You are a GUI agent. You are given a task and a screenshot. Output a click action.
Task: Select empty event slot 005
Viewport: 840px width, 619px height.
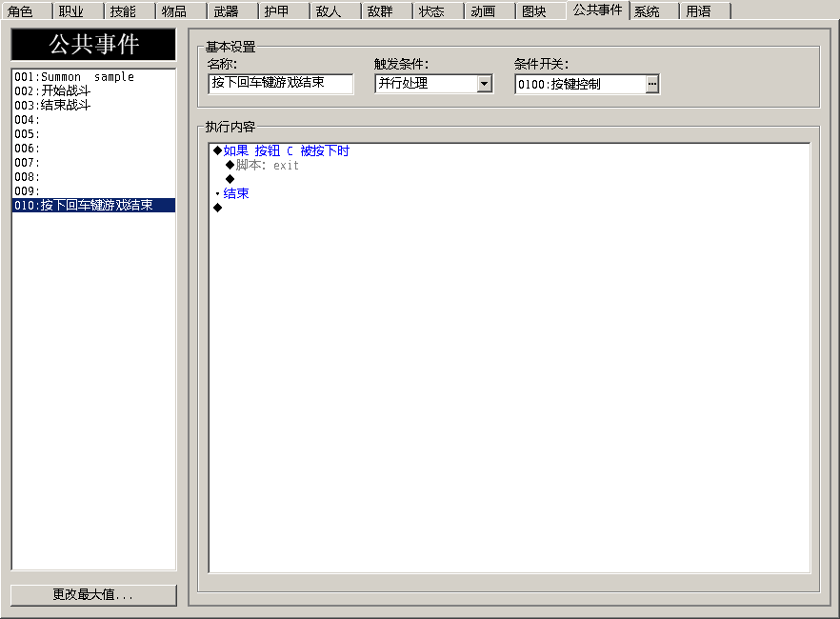[x=93, y=134]
